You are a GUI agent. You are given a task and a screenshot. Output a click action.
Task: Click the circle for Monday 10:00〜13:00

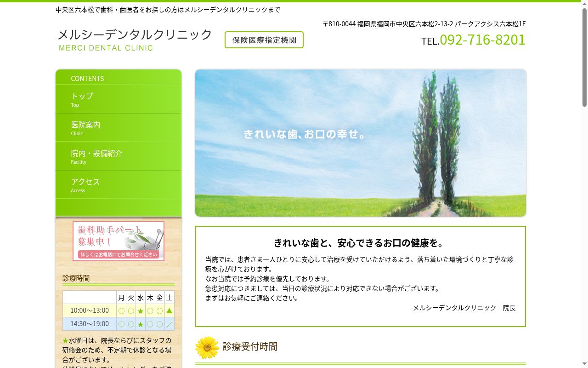pos(121,311)
